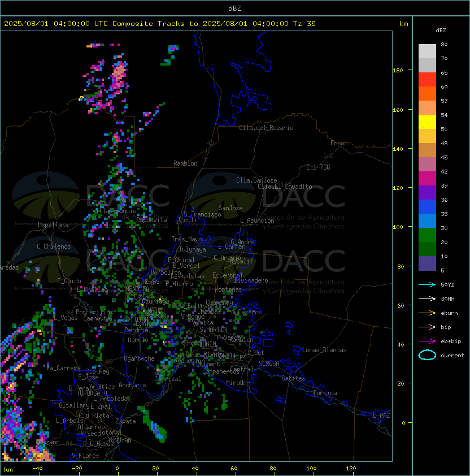470x476 pixels.
Task: Click the 'Villavicencio' map label
Action: (114, 211)
